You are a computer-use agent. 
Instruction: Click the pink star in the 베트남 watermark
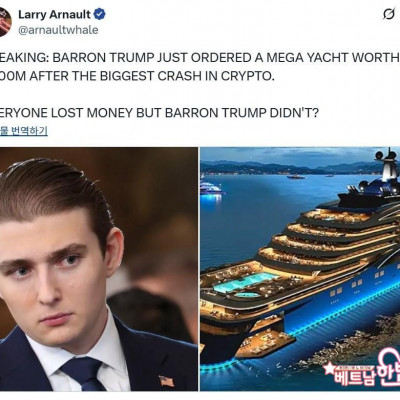pyautogui.click(x=329, y=369)
